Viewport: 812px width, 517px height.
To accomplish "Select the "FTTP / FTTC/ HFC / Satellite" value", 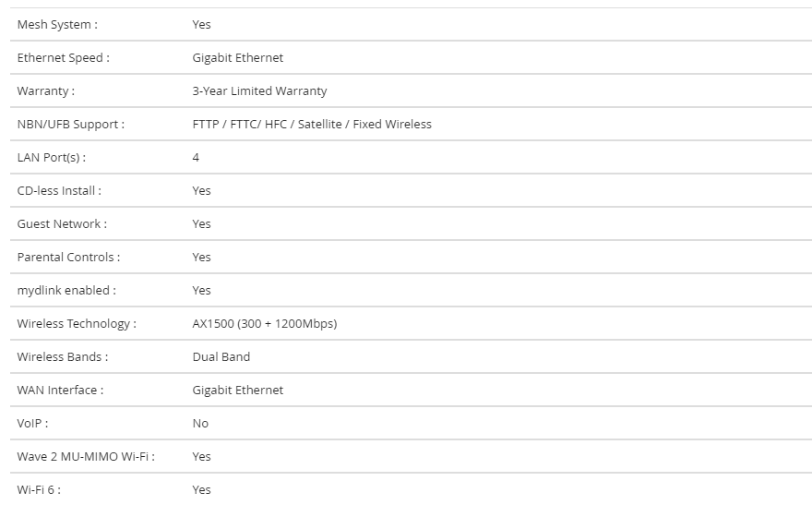I will tap(312, 125).
